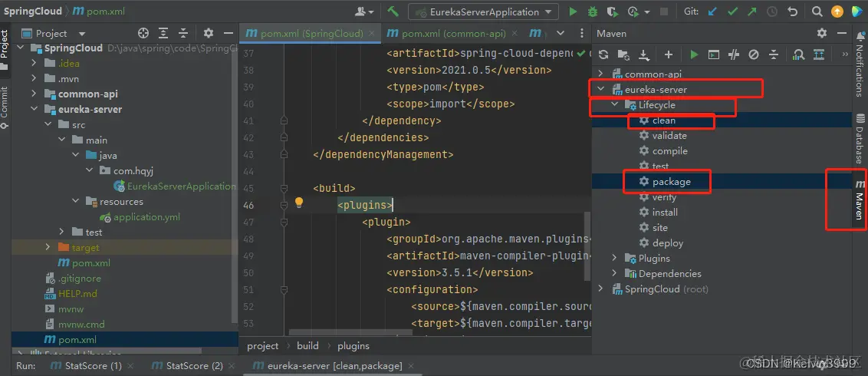Click the Stop icon in main toolbar
The height and width of the screenshot is (376, 868).
[664, 11]
